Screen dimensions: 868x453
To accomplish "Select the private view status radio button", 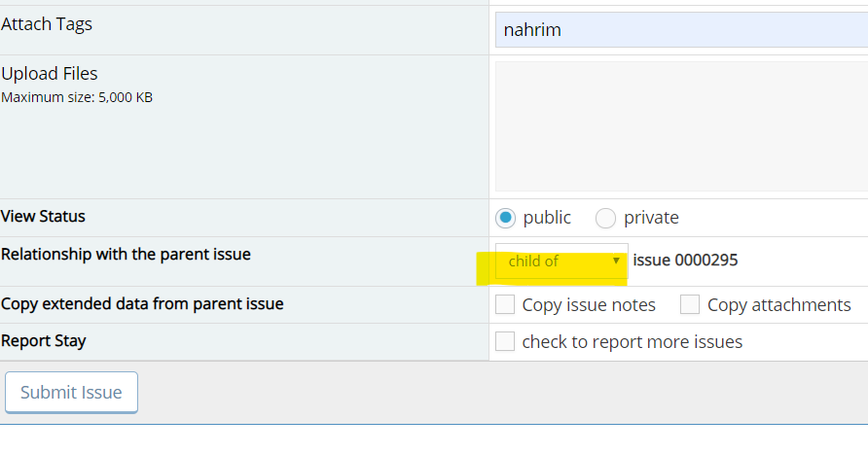I will [x=605, y=218].
